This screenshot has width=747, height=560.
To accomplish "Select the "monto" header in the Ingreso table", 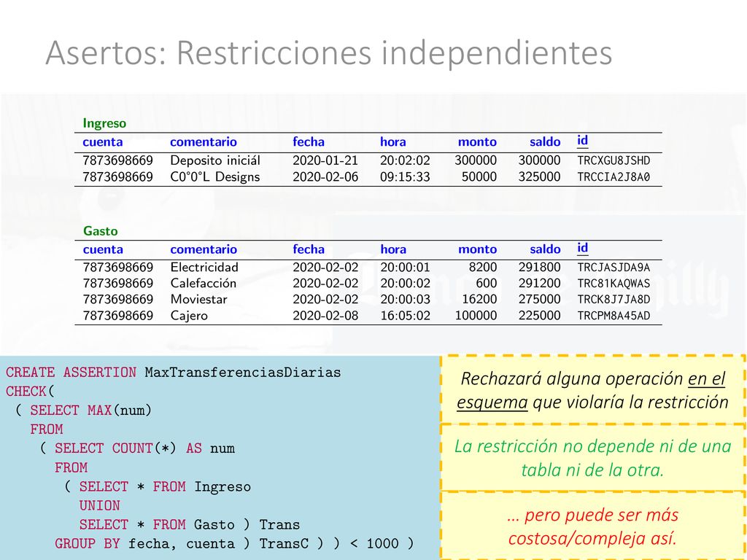I will tap(477, 142).
